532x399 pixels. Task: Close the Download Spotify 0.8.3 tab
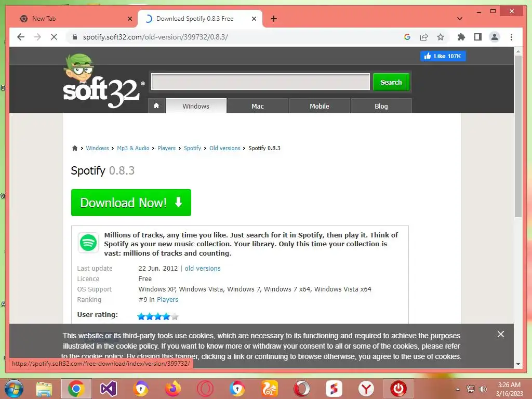(x=254, y=19)
